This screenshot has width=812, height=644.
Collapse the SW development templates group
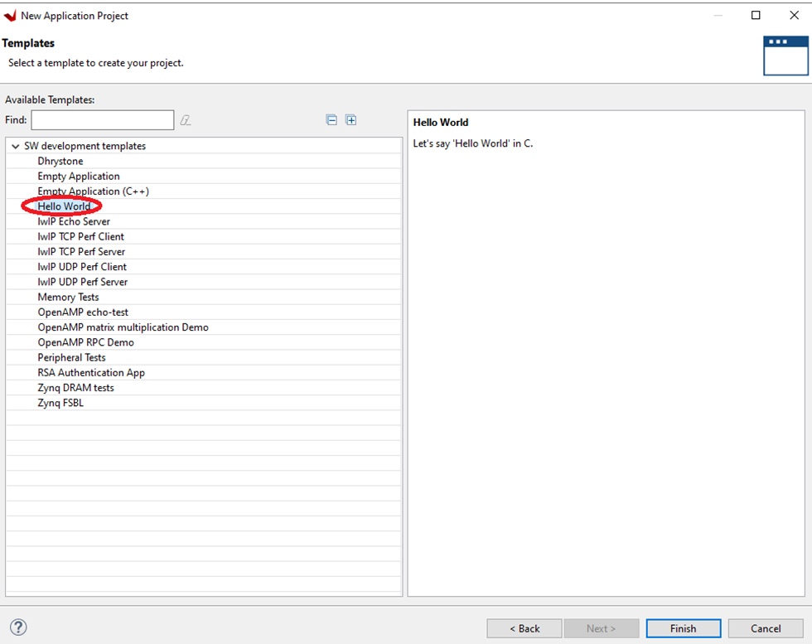[16, 146]
